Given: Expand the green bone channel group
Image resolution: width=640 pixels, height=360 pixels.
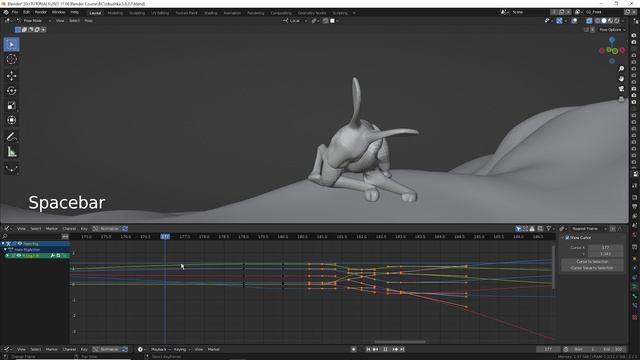Looking at the screenshot, I should tap(7, 256).
